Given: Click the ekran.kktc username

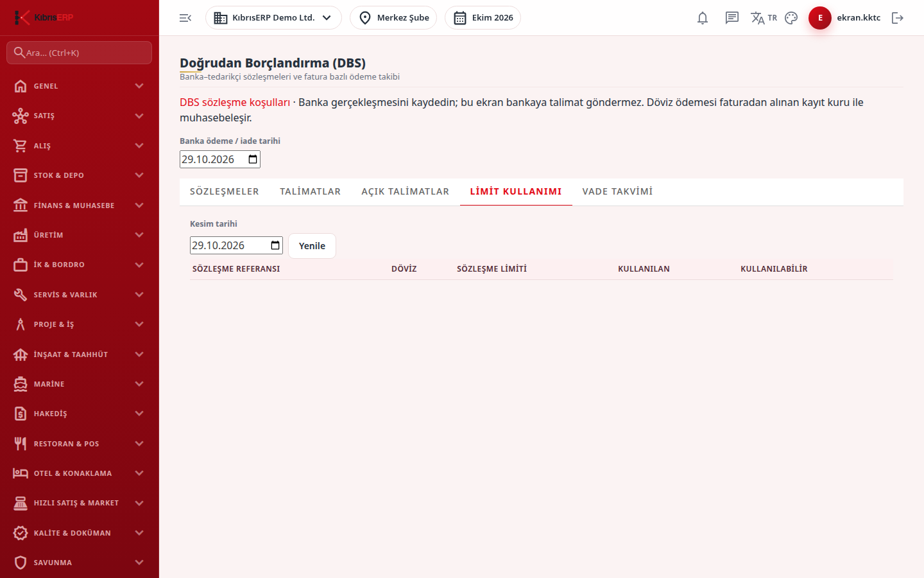Looking at the screenshot, I should [859, 18].
